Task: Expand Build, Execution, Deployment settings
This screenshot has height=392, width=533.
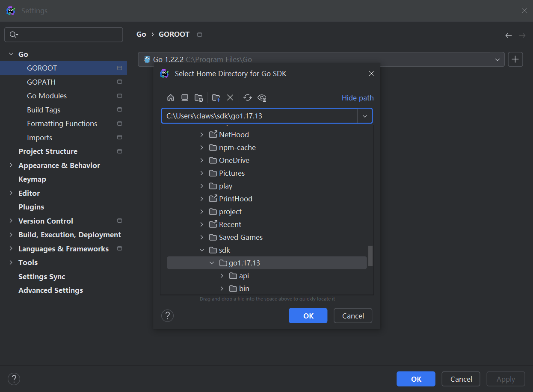Action: (11, 235)
